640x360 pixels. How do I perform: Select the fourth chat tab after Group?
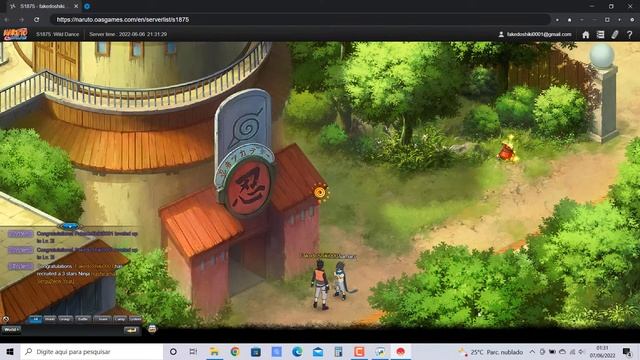pyautogui.click(x=83, y=319)
